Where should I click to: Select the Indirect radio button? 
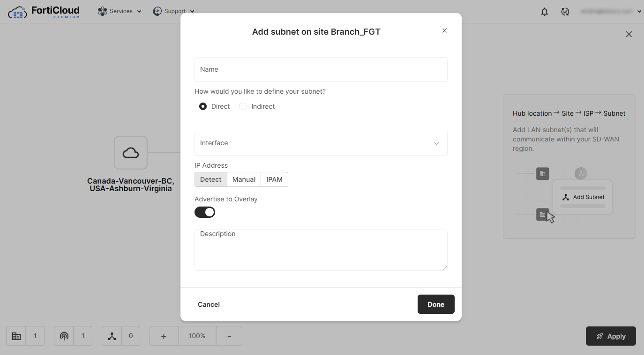coord(243,106)
